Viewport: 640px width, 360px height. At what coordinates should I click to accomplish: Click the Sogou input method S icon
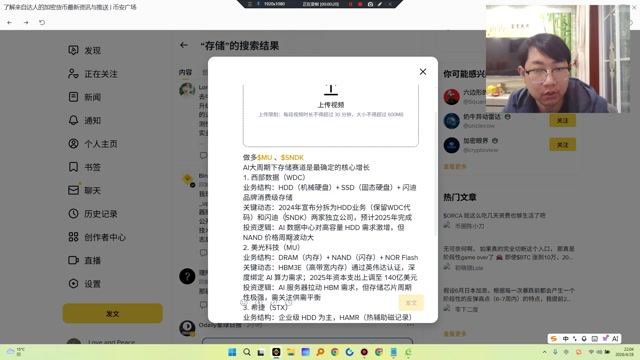point(553,339)
